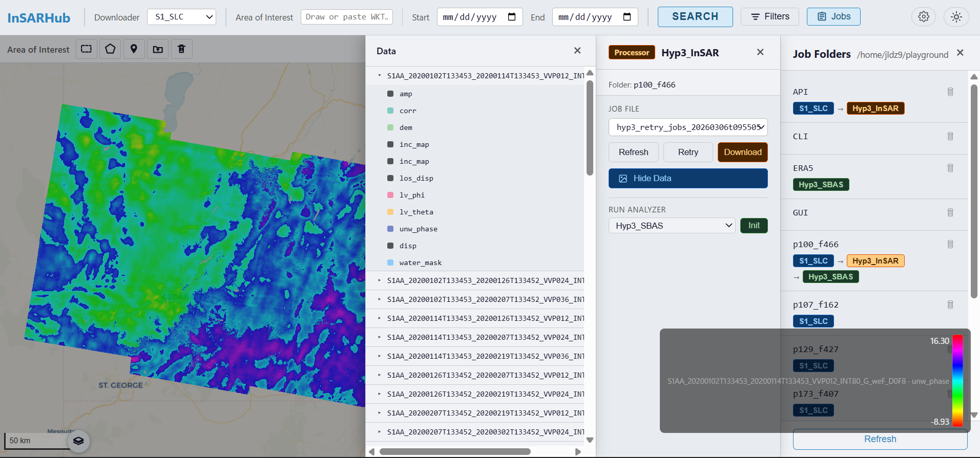Open the Filters menu
The image size is (980, 458).
point(769,17)
